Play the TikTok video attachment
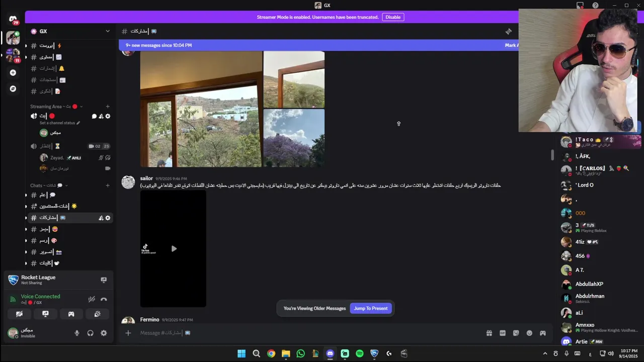The height and width of the screenshot is (362, 644). [x=174, y=248]
